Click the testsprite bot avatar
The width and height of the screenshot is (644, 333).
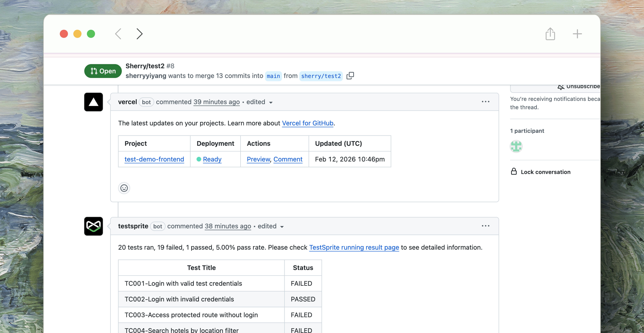pyautogui.click(x=93, y=226)
